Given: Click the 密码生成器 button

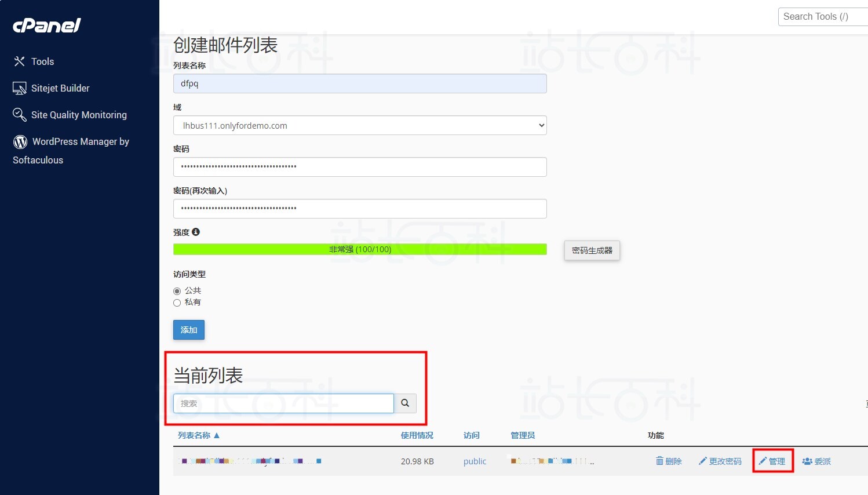Looking at the screenshot, I should click(592, 250).
